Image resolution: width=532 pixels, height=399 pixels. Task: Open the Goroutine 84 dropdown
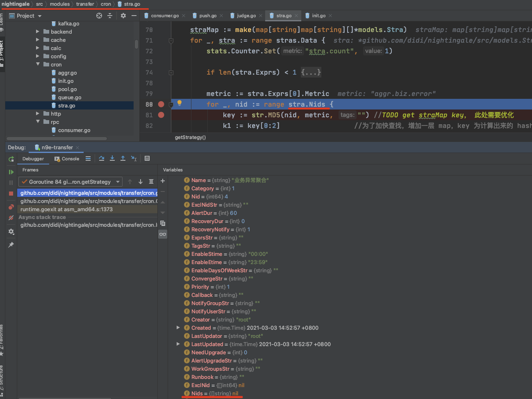pos(70,182)
